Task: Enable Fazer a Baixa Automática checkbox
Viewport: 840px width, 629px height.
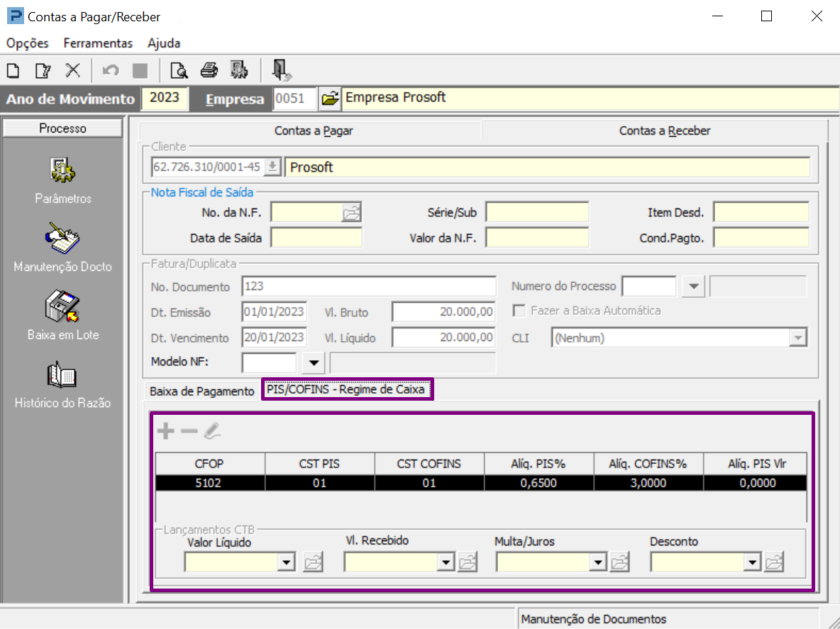Action: coord(519,311)
